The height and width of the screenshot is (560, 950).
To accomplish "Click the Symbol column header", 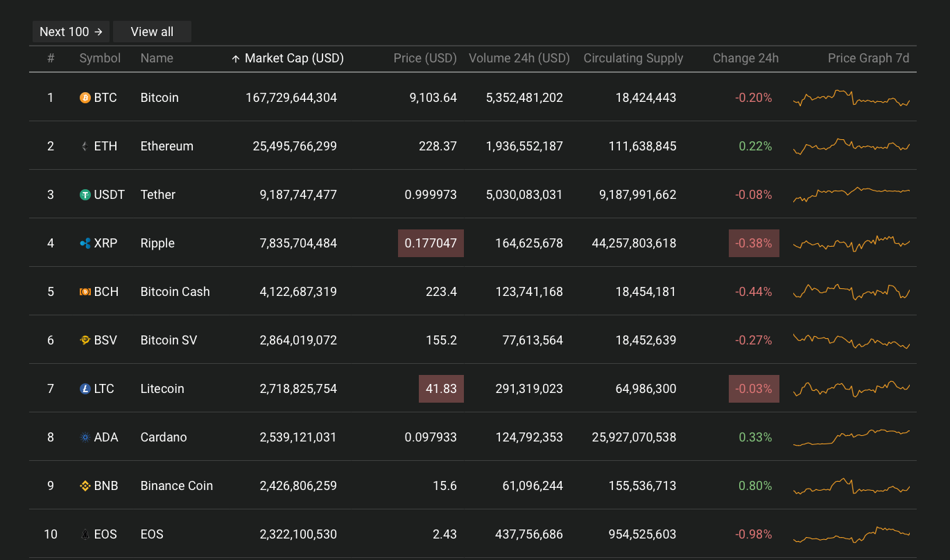I will pos(100,58).
